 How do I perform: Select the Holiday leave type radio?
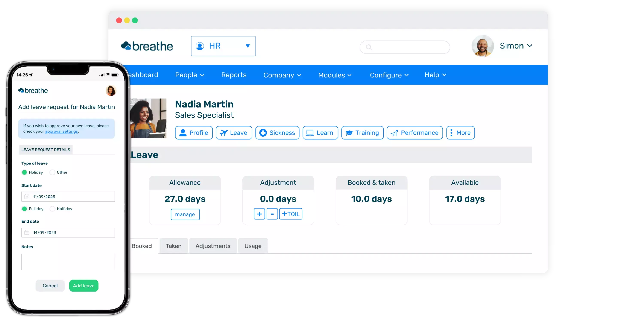(x=24, y=172)
